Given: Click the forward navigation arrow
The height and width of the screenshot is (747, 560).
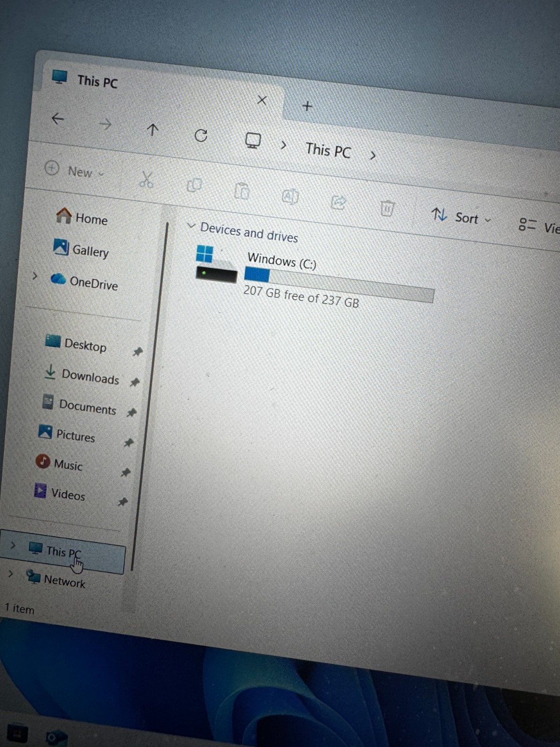Looking at the screenshot, I should (x=105, y=124).
